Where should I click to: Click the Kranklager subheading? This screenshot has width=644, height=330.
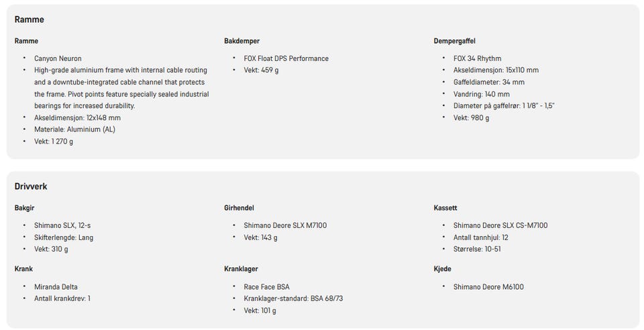[x=241, y=269]
